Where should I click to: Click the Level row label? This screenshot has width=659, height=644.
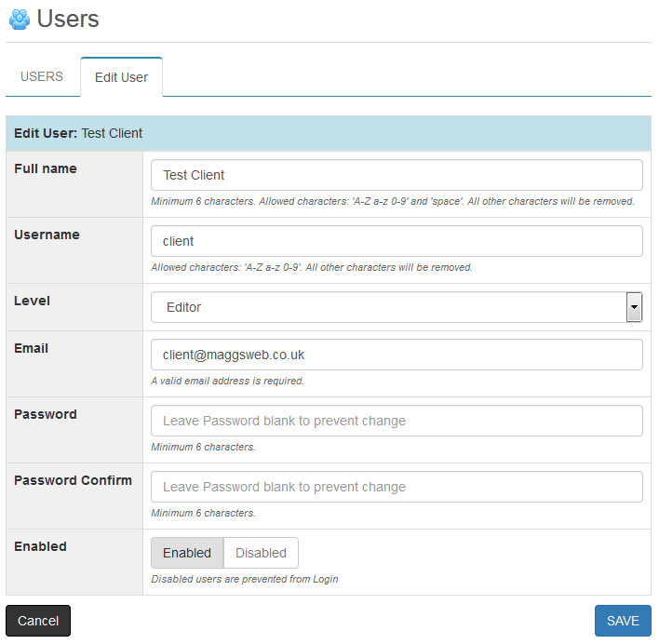32,301
